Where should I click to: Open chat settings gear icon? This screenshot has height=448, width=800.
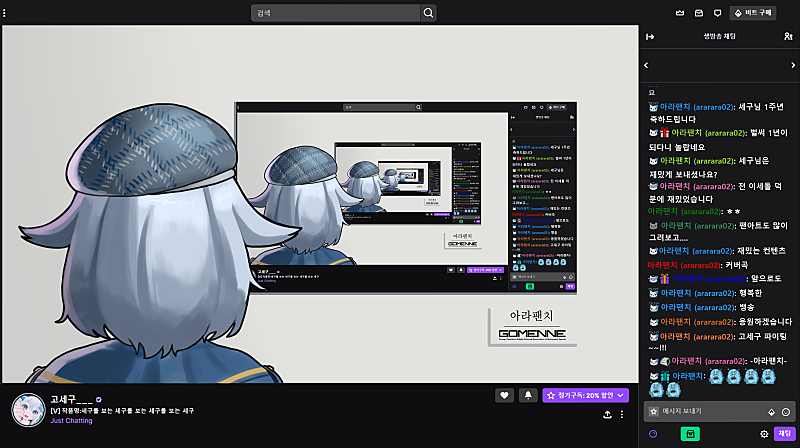point(764,434)
